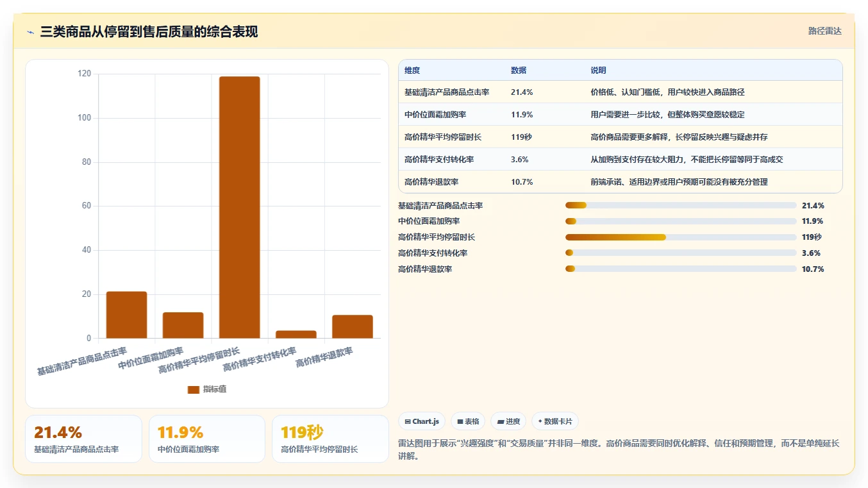This screenshot has height=488, width=868.
Task: Click progress bar for 高价精华退款率
Action: pos(681,269)
